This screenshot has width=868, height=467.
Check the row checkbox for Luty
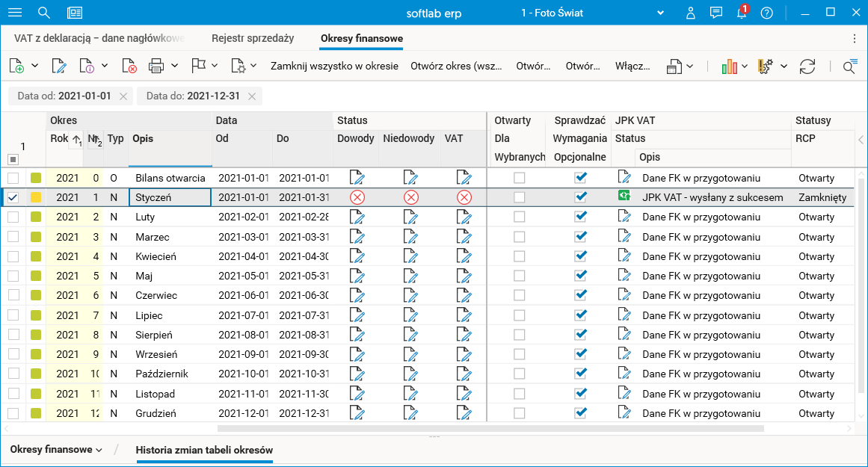pyautogui.click(x=13, y=217)
